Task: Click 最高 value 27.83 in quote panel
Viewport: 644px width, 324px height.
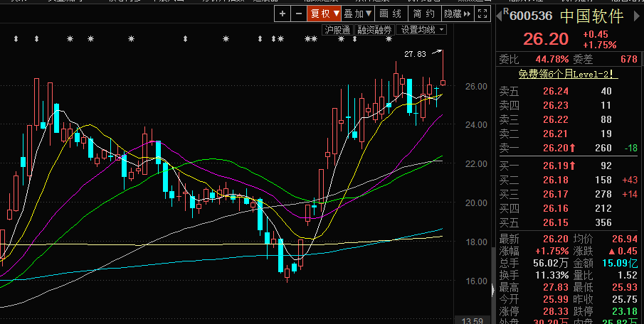Action: tap(556, 287)
